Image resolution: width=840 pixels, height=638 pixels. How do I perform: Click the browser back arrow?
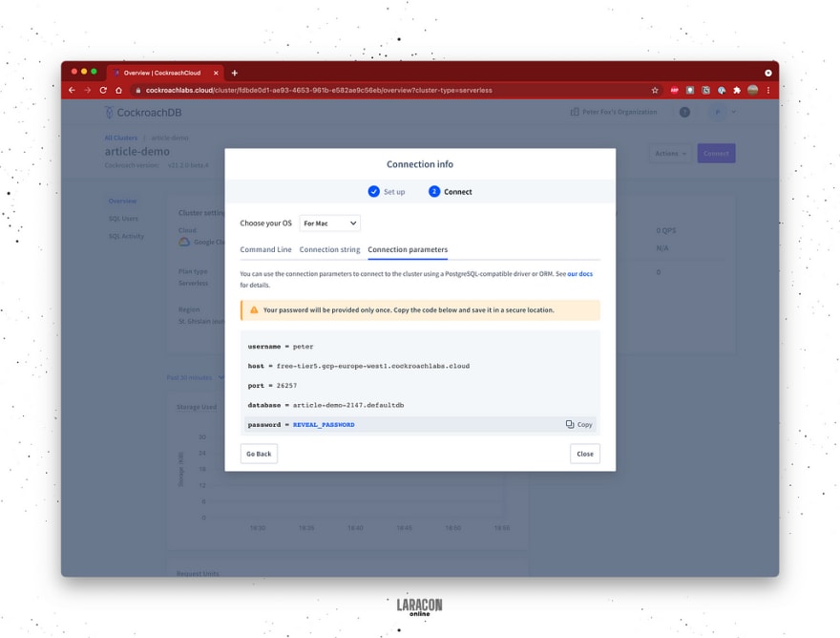pos(72,90)
